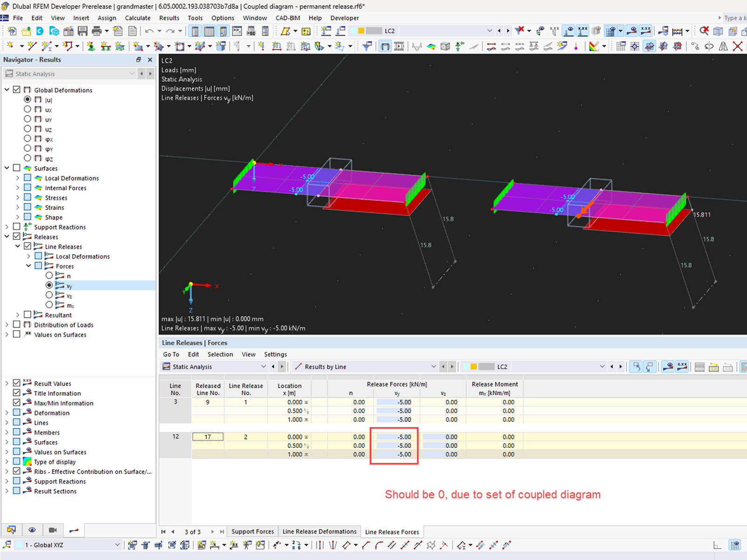The width and height of the screenshot is (747, 560).
Task: Switch to the Support Forces tab
Action: (x=253, y=532)
